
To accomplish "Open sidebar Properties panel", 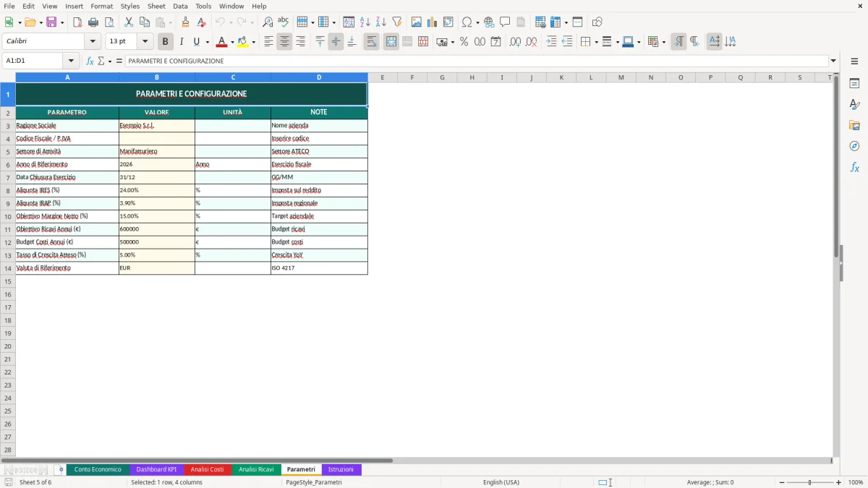I will (854, 84).
